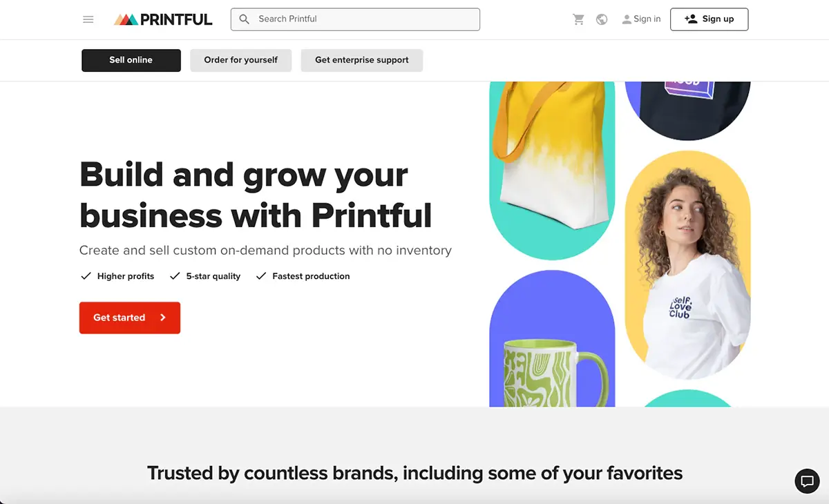Click the Printful mountain logo
The height and width of the screenshot is (504, 829).
coord(126,19)
